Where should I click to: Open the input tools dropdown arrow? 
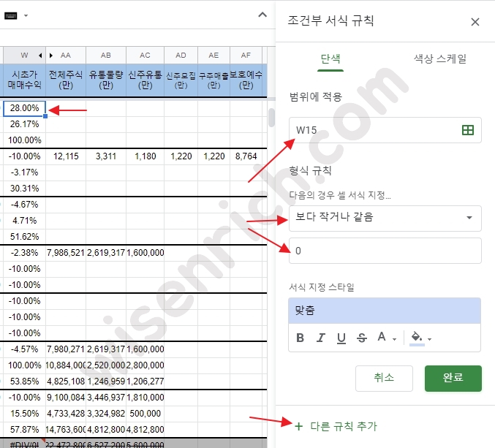coord(26,15)
